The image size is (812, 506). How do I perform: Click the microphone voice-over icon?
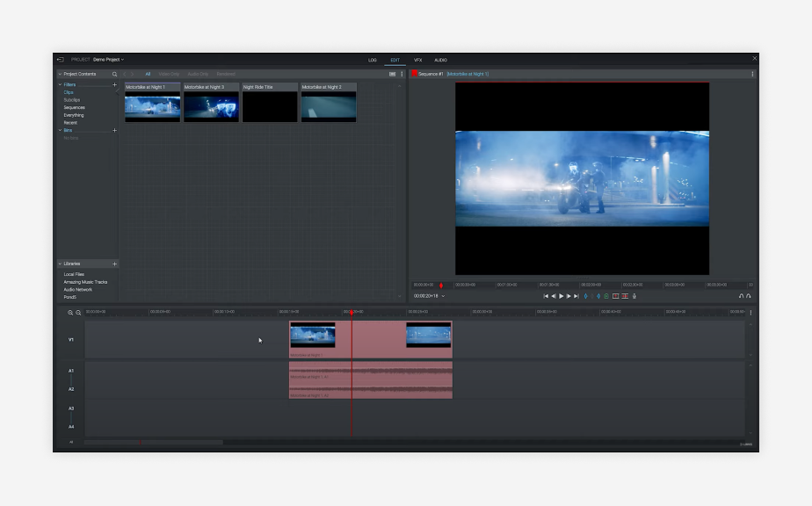634,296
